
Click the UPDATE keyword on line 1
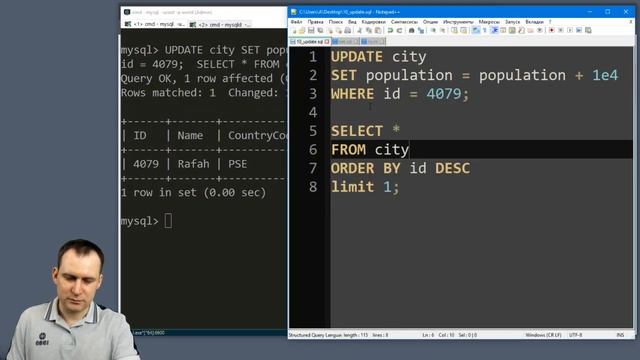357,57
